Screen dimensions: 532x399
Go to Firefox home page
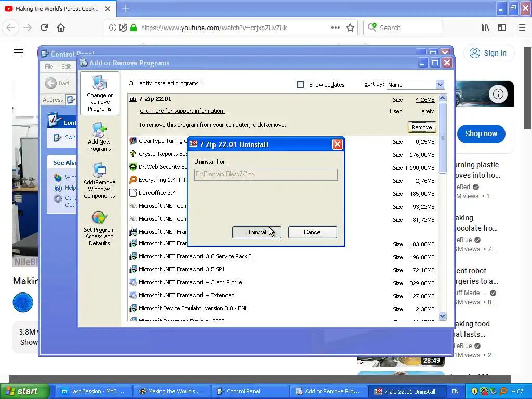61,28
